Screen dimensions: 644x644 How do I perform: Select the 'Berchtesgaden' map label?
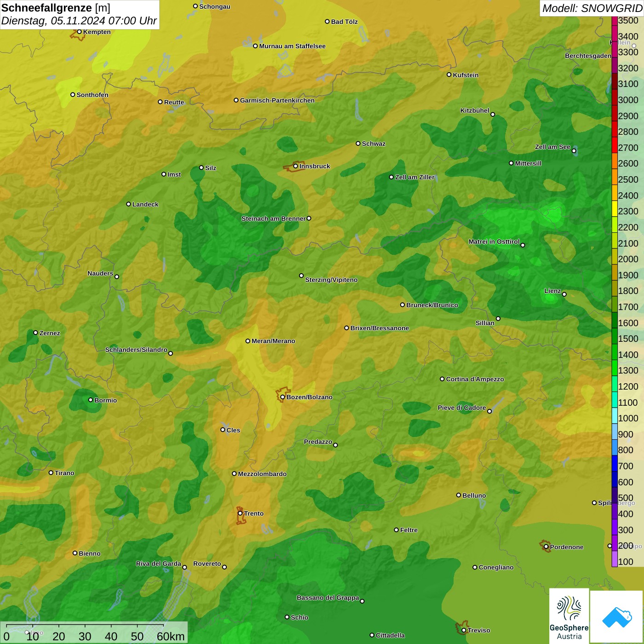(x=588, y=56)
